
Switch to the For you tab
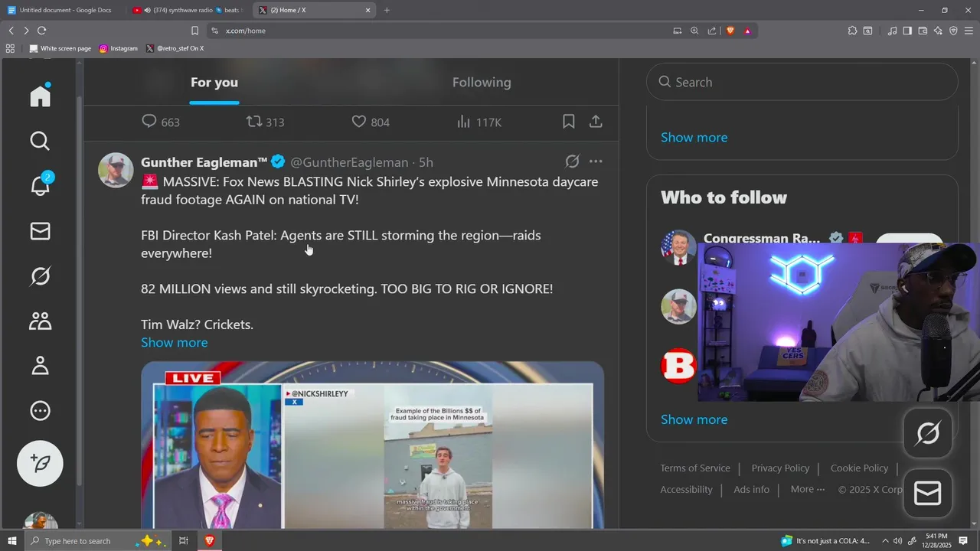(214, 82)
